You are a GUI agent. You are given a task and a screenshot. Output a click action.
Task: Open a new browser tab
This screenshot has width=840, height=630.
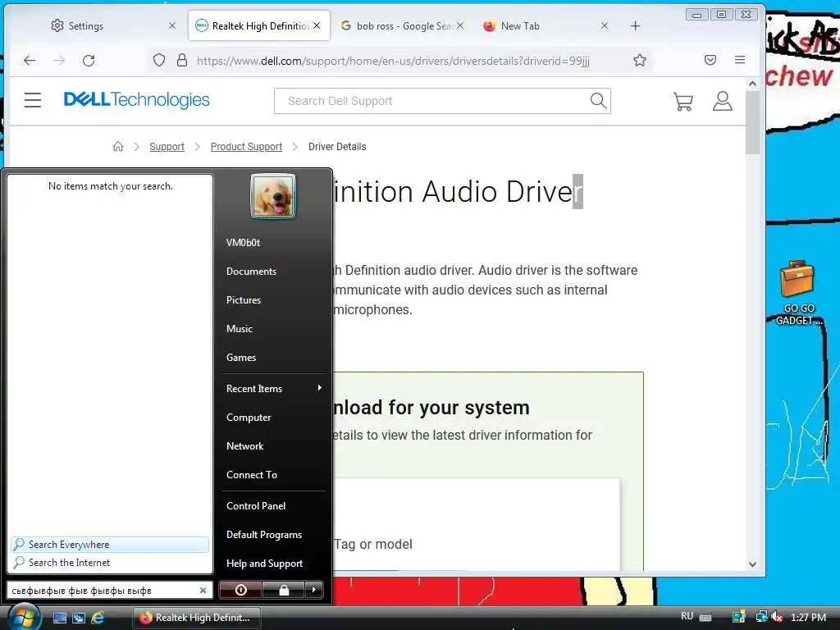click(x=636, y=25)
